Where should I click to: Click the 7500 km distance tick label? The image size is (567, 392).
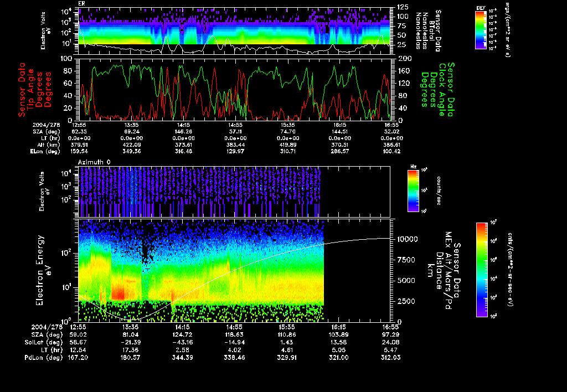pos(405,260)
